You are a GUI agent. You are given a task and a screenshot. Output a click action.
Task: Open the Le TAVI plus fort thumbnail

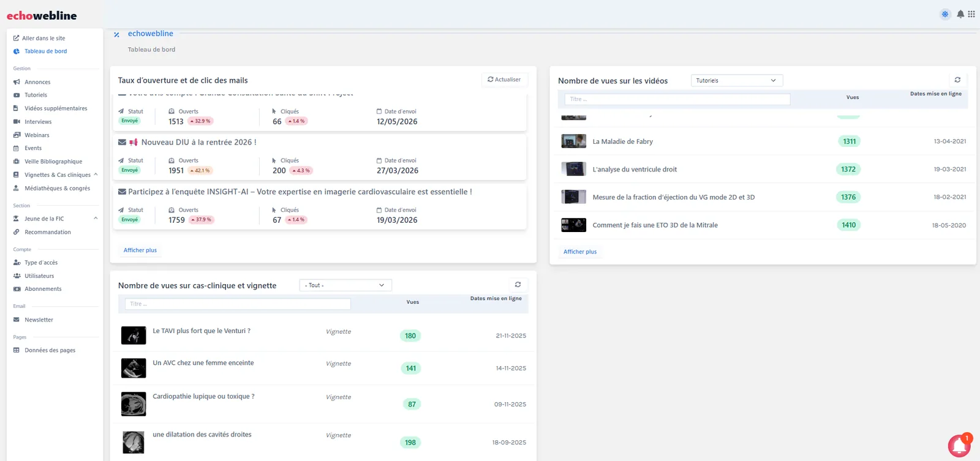tap(134, 335)
